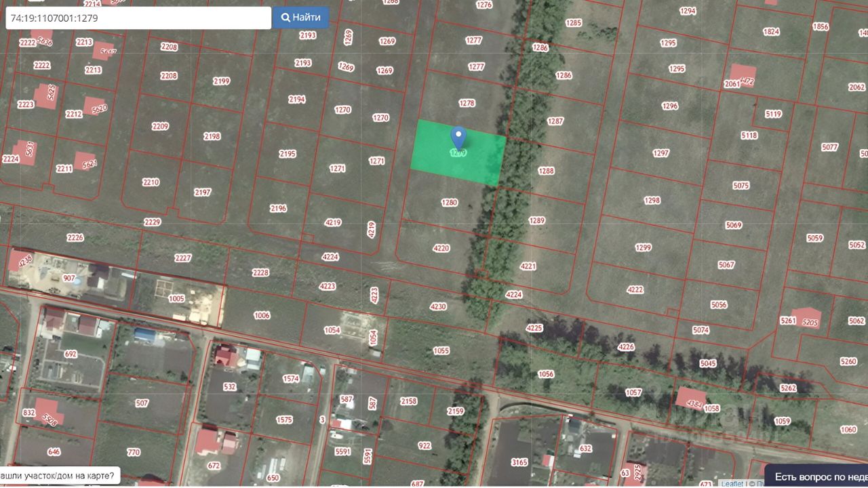Image resolution: width=868 pixels, height=488 pixels.
Task: Select parcel label 4221
Action: pyautogui.click(x=528, y=266)
